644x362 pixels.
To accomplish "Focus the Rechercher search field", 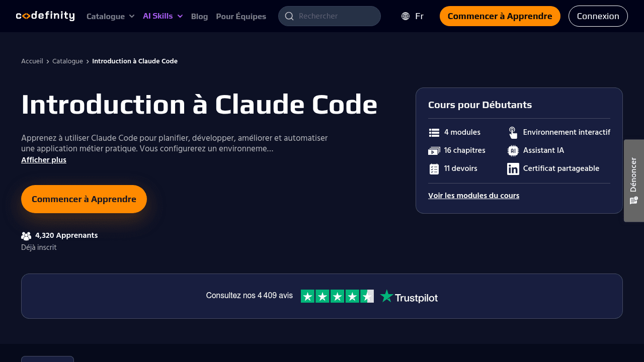I will [330, 16].
